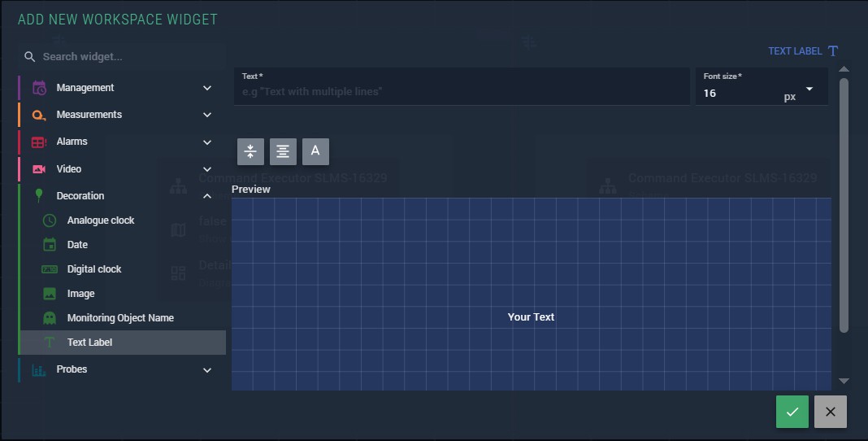Viewport: 868px width, 441px height.
Task: Click the Analogue clock widget icon
Action: (x=50, y=220)
